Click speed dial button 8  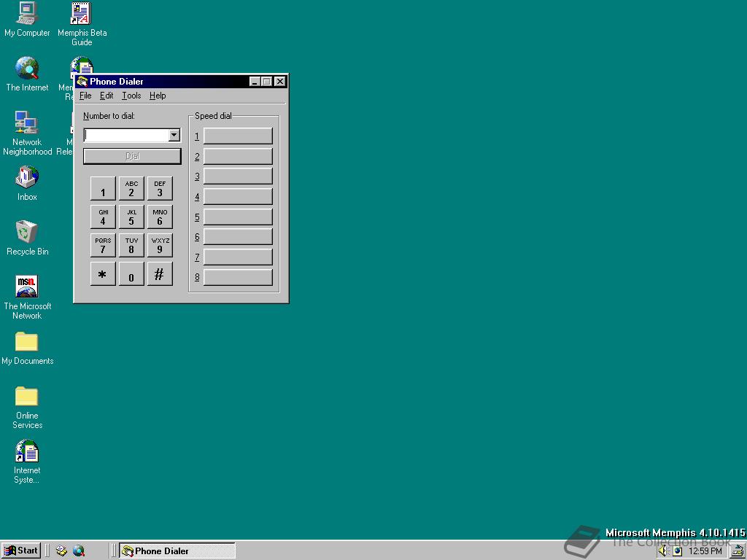[239, 277]
